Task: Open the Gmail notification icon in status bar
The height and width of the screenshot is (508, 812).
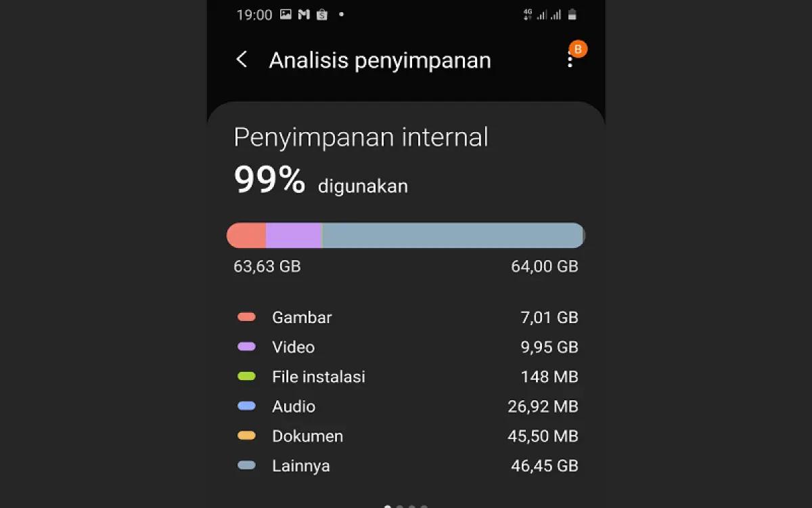Action: (x=303, y=14)
